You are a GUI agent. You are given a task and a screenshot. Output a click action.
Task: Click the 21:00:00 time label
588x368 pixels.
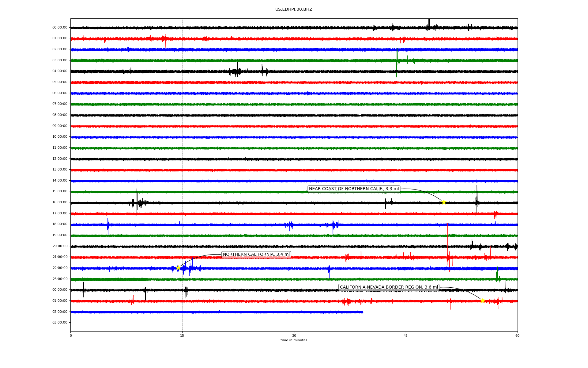[x=60, y=257]
